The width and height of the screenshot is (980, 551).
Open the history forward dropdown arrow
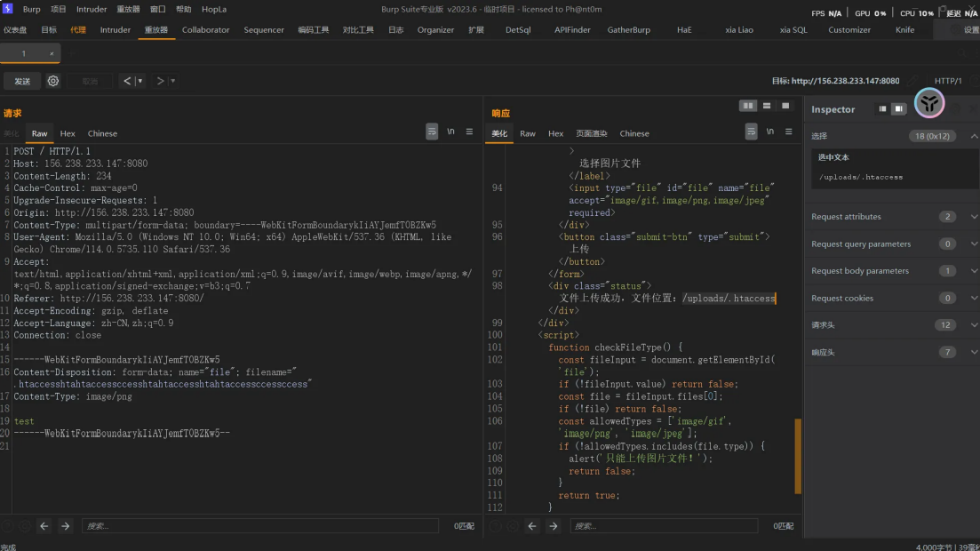click(173, 81)
